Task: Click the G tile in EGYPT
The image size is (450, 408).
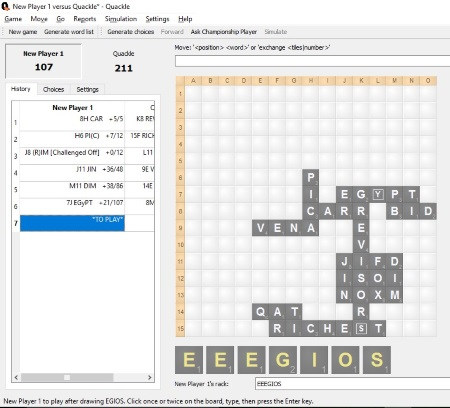Action: coord(361,194)
